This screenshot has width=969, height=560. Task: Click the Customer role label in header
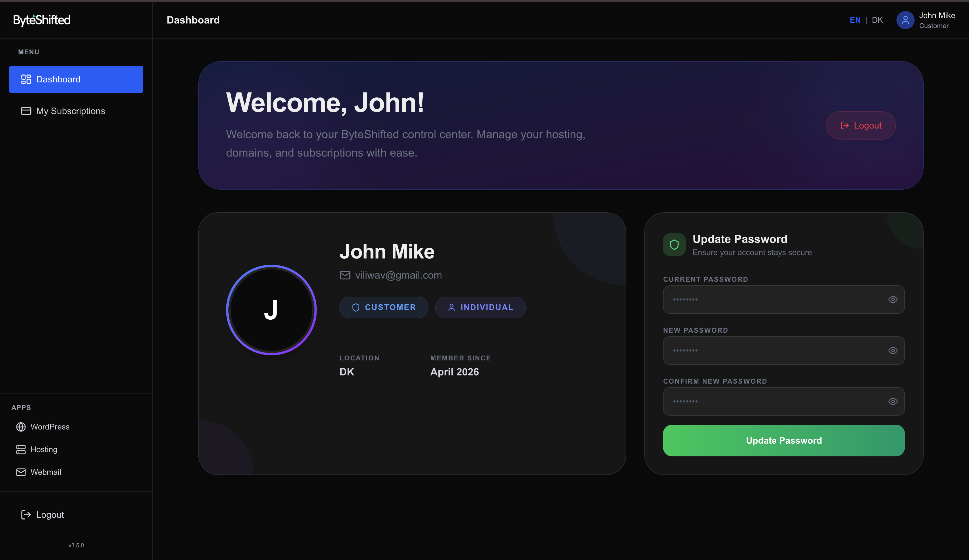[x=934, y=26]
